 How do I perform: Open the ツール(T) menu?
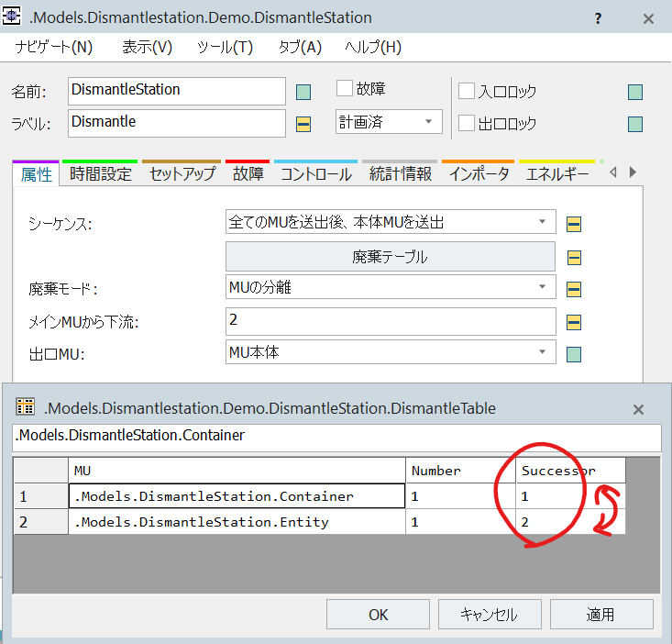(225, 47)
